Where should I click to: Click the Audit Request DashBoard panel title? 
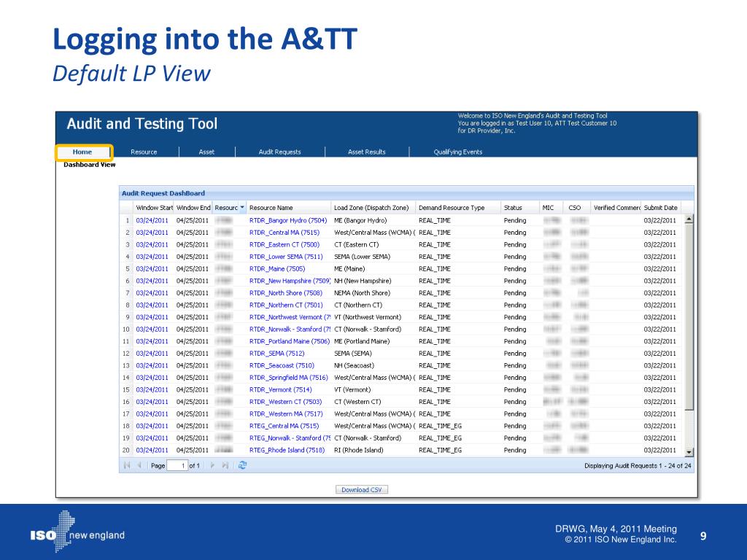163,193
